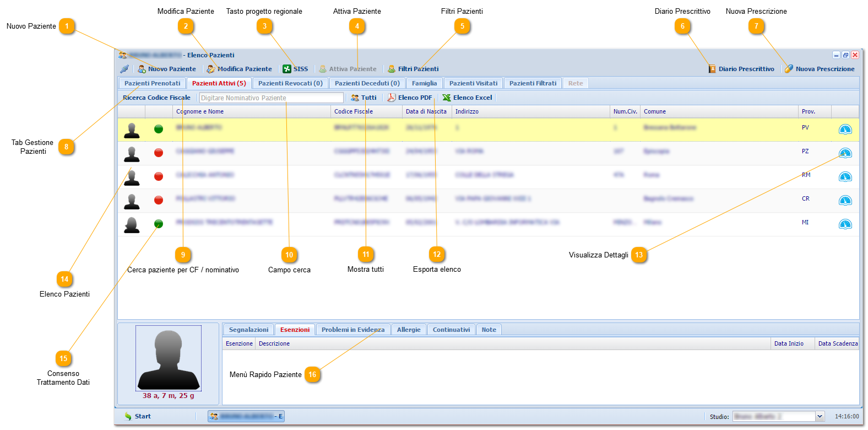Click the green consent dot in MI row
The width and height of the screenshot is (868, 430).
click(x=159, y=224)
